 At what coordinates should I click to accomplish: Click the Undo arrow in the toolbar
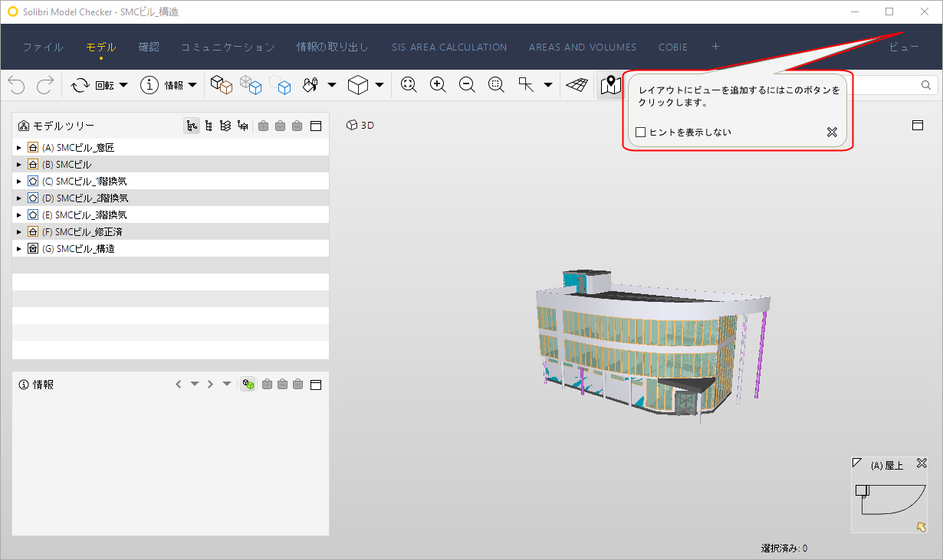pyautogui.click(x=17, y=85)
